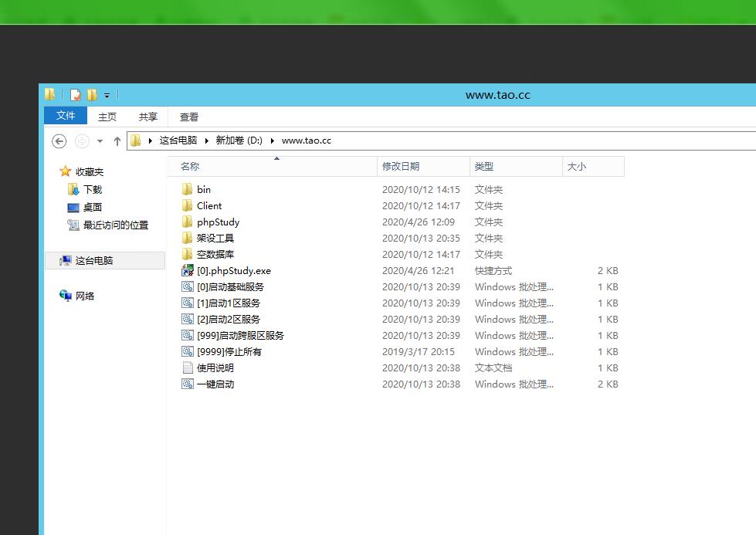Click the Properties quick access icon
756x535 pixels.
(75, 95)
